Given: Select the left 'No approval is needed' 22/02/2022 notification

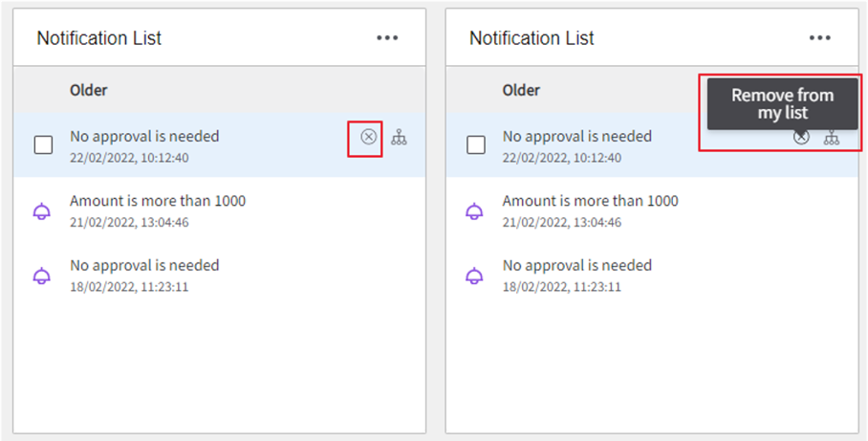Looking at the screenshot, I should tap(220, 145).
